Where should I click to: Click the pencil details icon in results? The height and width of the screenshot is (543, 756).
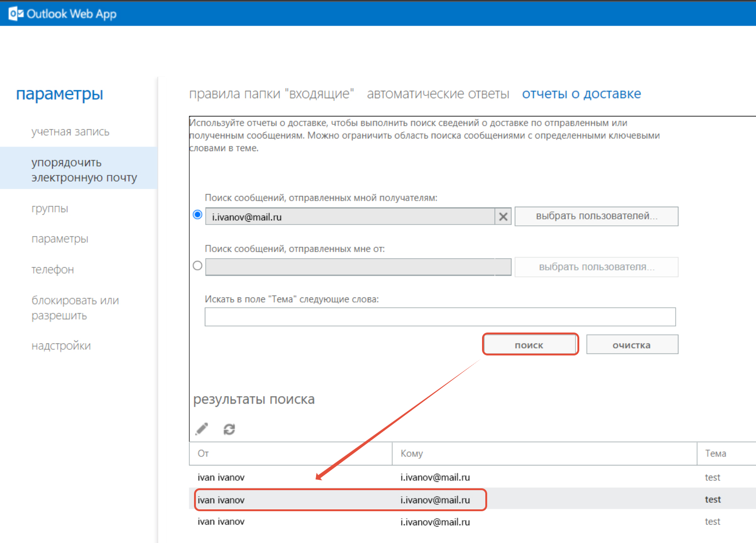pos(202,429)
